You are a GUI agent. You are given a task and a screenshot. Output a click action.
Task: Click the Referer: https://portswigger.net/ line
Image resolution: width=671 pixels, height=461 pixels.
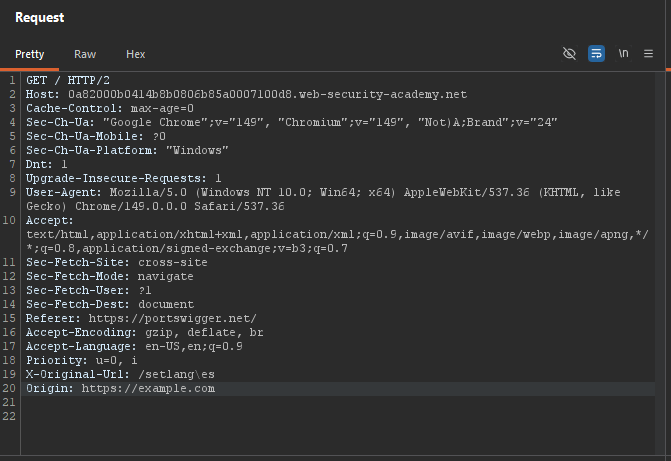pos(141,318)
